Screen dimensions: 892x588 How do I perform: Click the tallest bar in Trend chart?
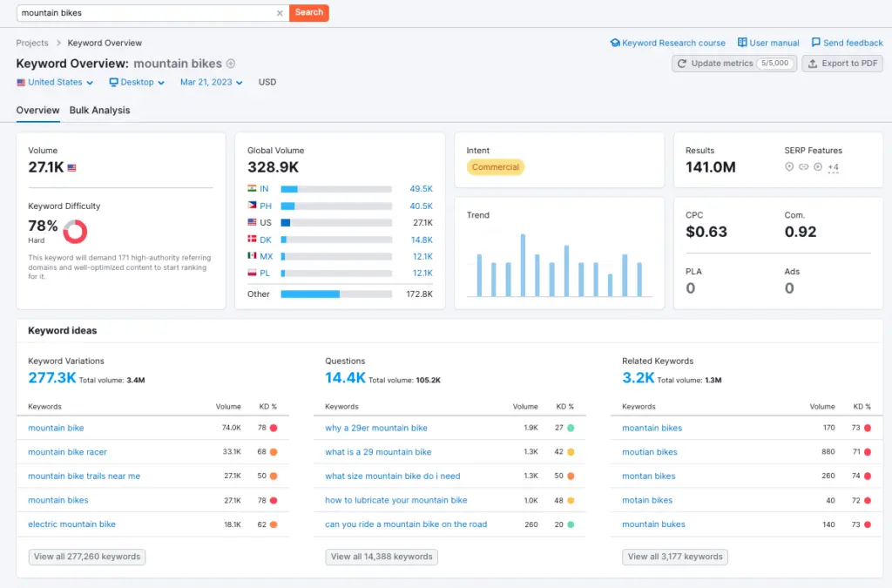(523, 265)
